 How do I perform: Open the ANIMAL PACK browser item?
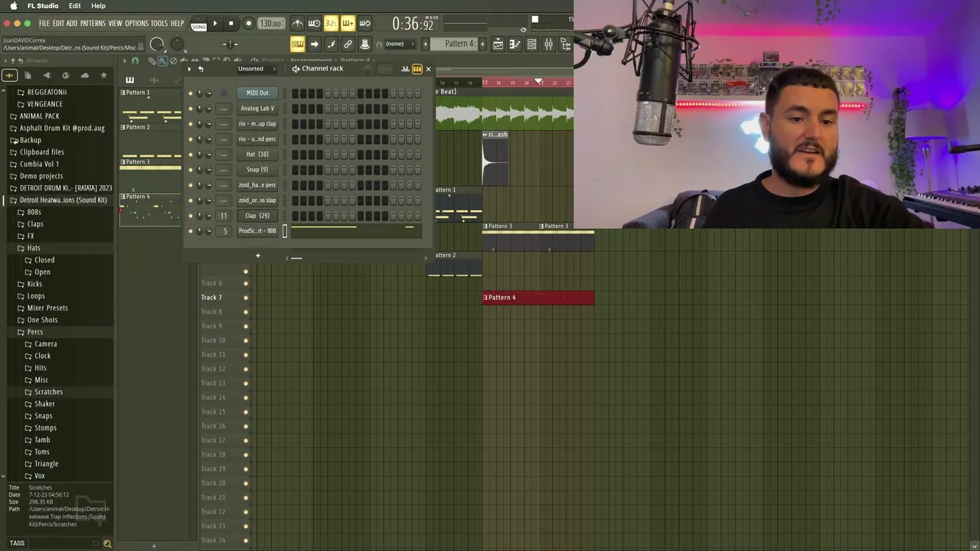coord(39,116)
